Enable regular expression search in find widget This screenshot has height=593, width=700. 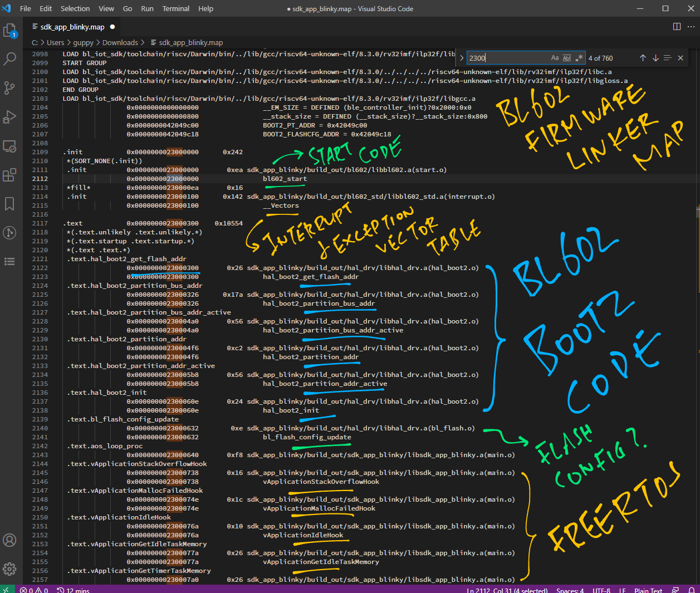coord(579,58)
